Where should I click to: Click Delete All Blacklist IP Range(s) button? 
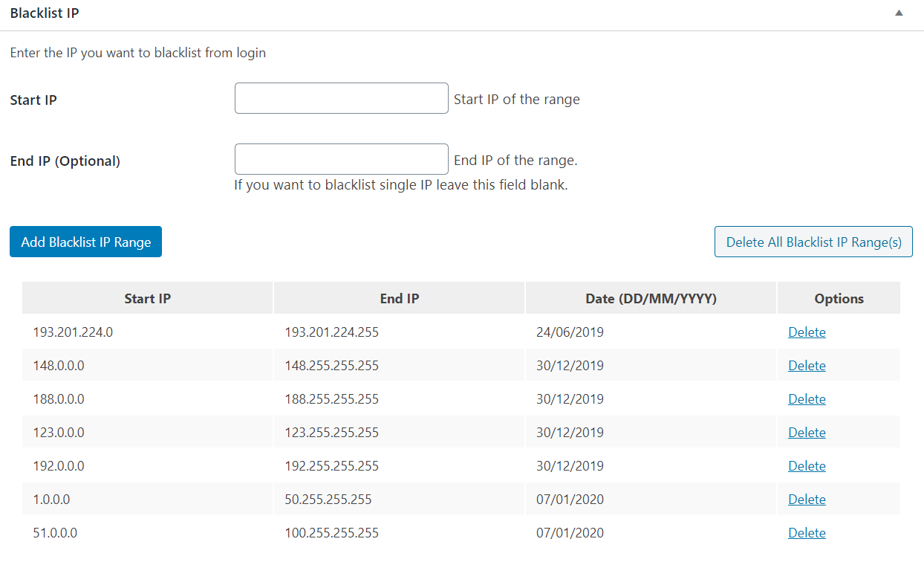tap(813, 242)
